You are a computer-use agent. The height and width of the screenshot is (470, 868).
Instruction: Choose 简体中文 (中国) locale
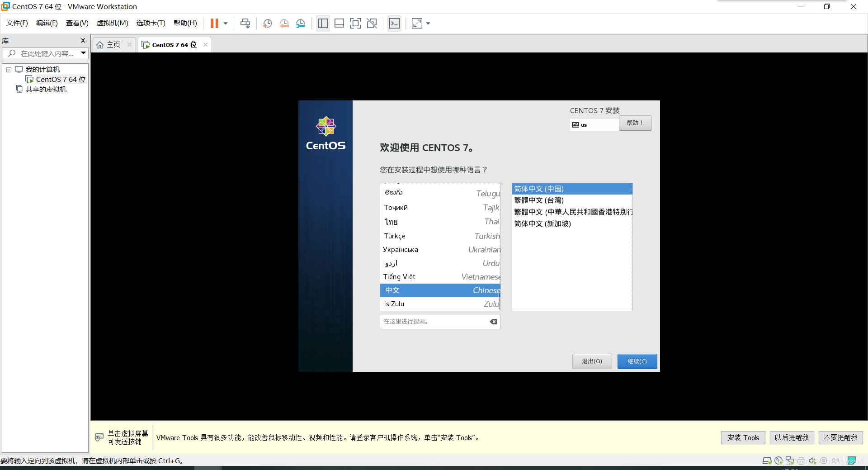click(572, 189)
